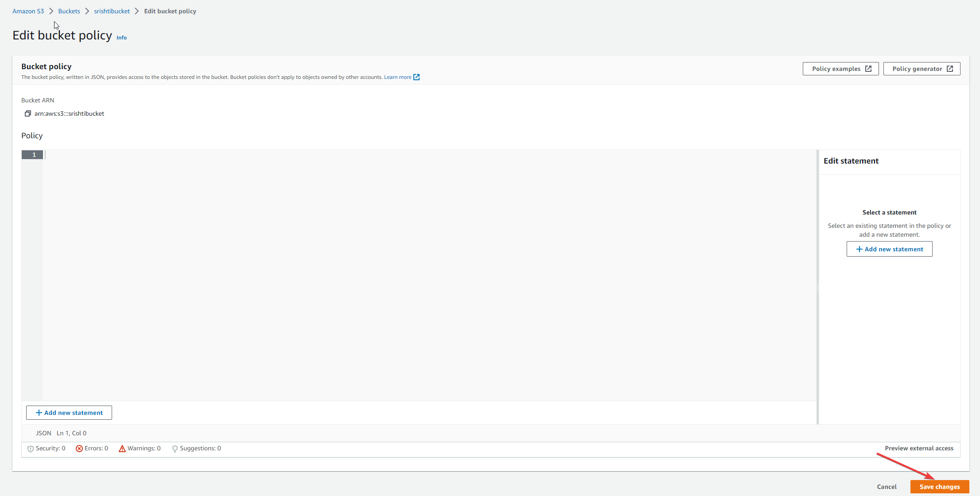Click the Suggestions: 0 count
Viewport: 980px width, 496px height.
click(200, 449)
